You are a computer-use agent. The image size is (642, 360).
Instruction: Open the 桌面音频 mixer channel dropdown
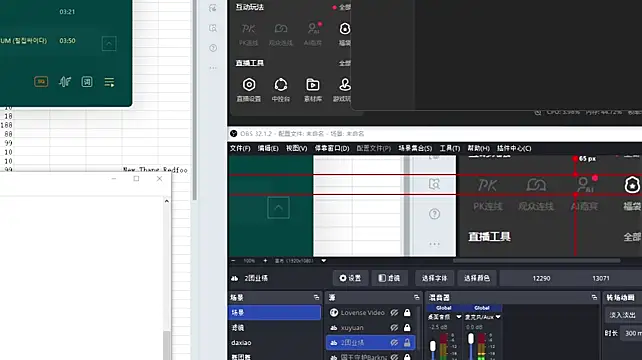pyautogui.click(x=459, y=317)
